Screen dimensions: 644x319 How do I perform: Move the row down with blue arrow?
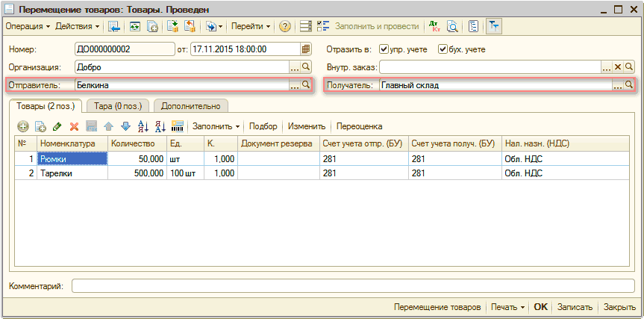point(125,127)
